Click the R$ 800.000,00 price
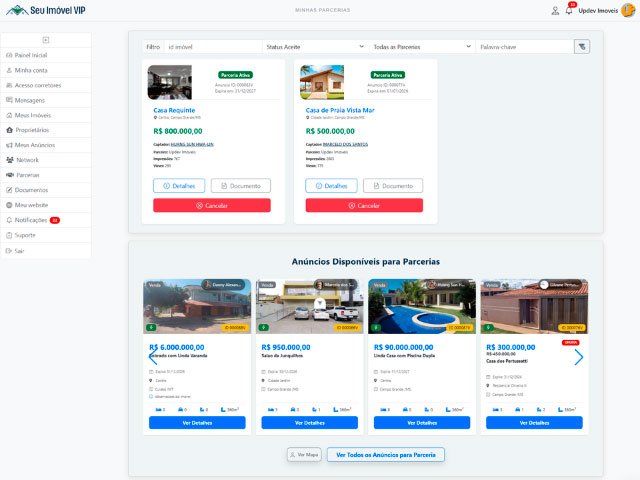Screen dimensions: 640x480 (x=178, y=131)
